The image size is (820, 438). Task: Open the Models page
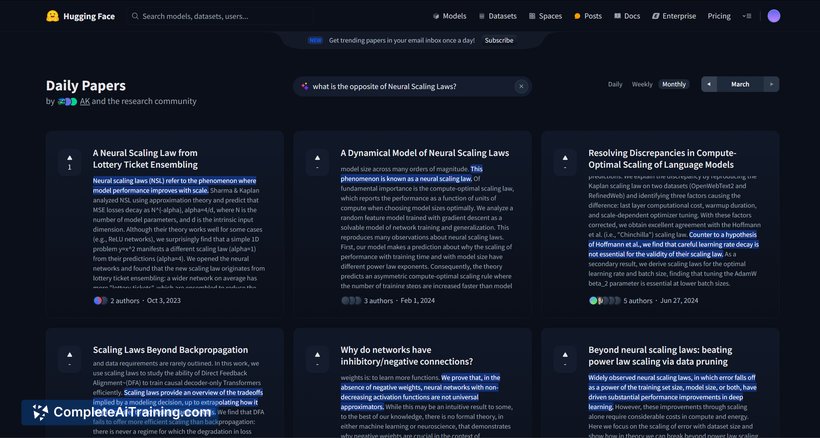tap(450, 16)
